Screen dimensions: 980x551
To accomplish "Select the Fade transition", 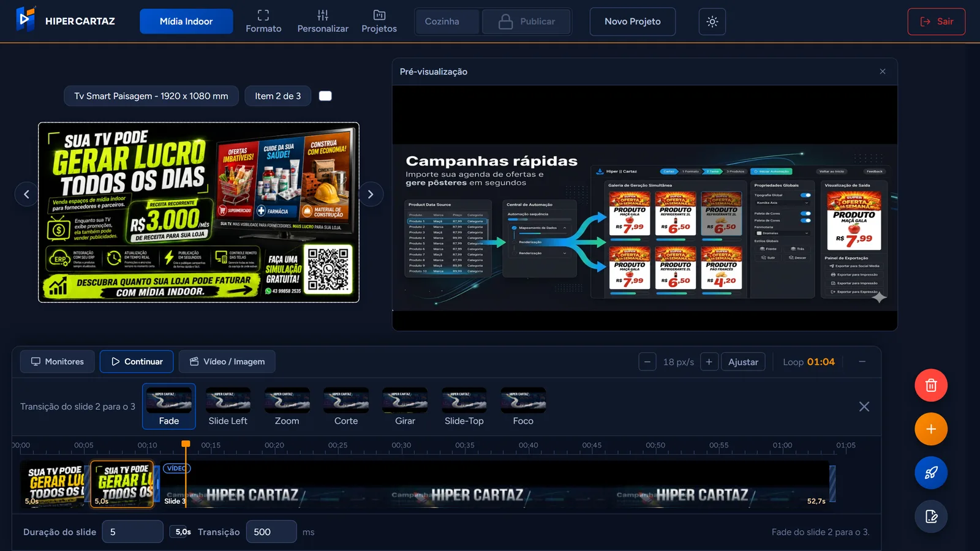I will click(169, 407).
